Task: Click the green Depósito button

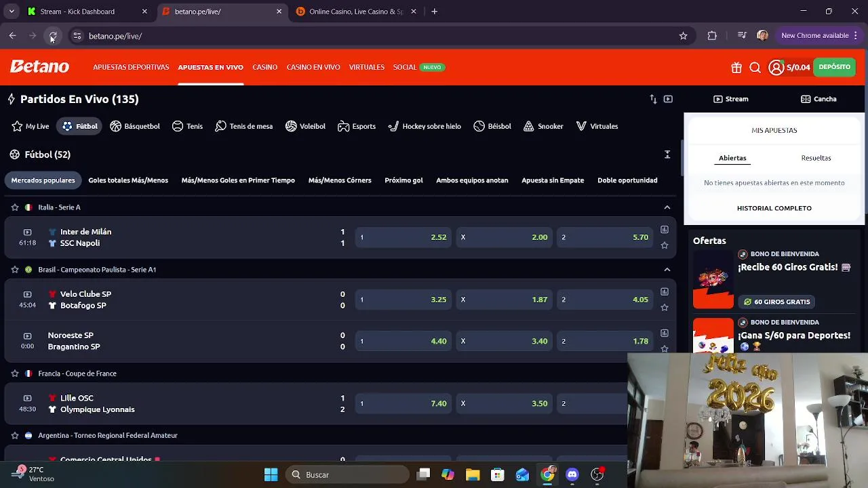Action: click(x=834, y=67)
